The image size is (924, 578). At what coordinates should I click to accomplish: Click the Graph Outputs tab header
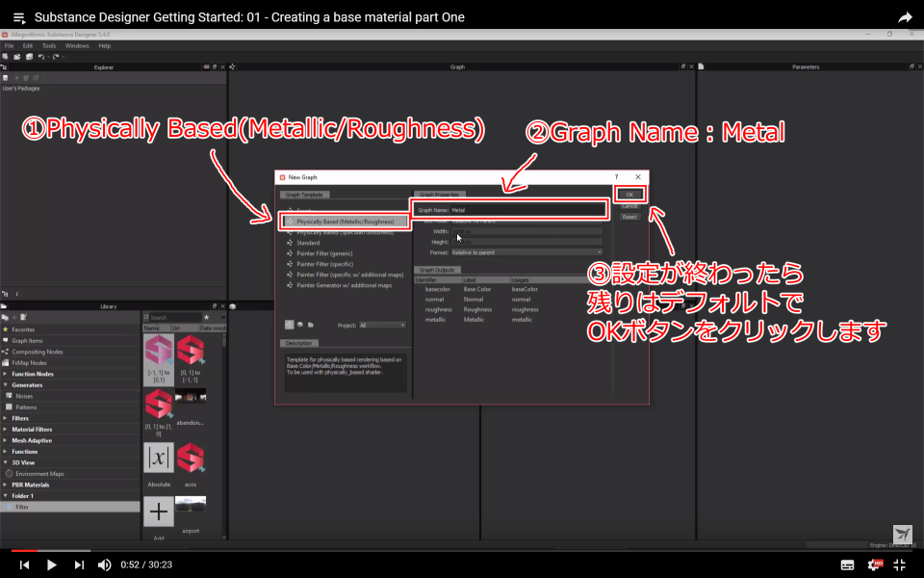click(437, 270)
